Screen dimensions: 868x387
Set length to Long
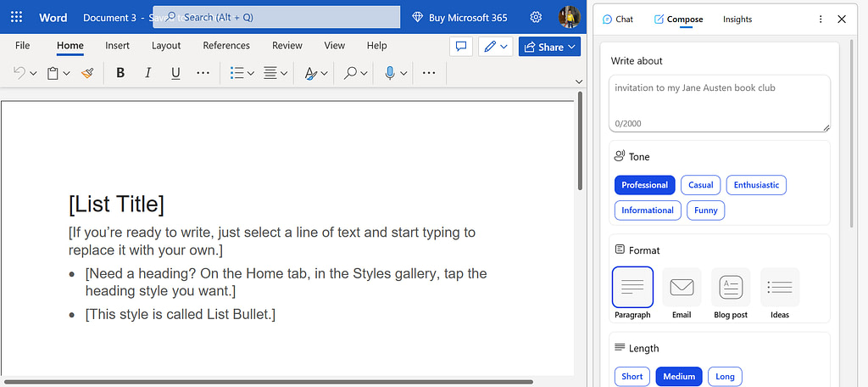726,377
